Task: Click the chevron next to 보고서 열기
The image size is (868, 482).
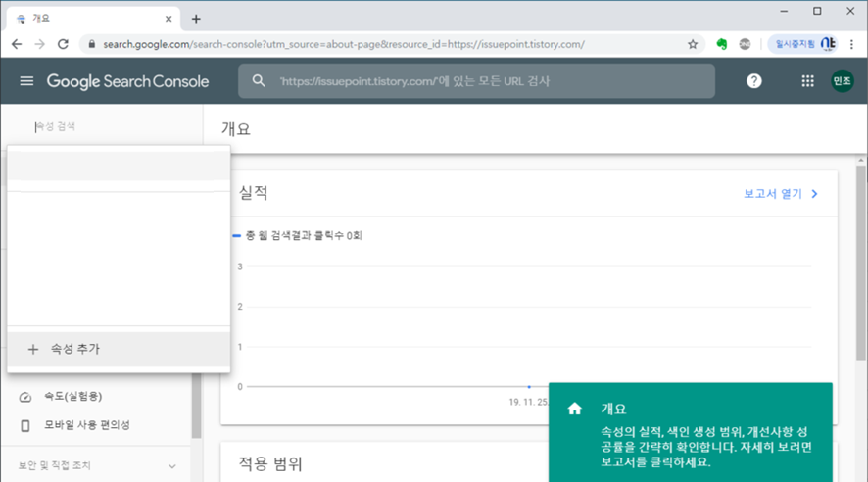Action: point(814,194)
